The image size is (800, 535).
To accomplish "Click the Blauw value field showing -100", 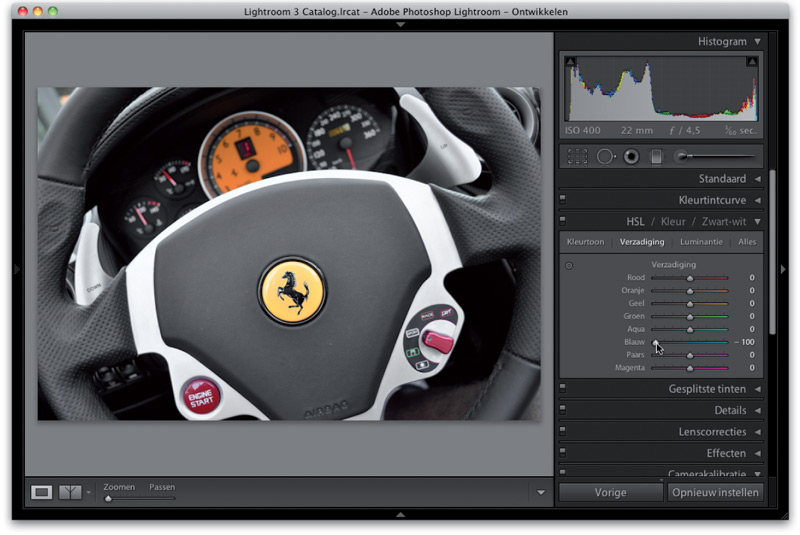I will coord(744,342).
